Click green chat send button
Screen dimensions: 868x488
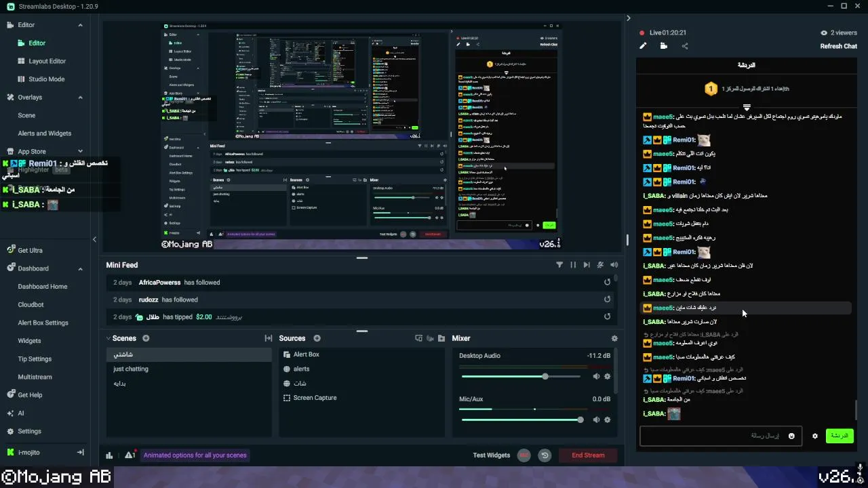pos(840,436)
